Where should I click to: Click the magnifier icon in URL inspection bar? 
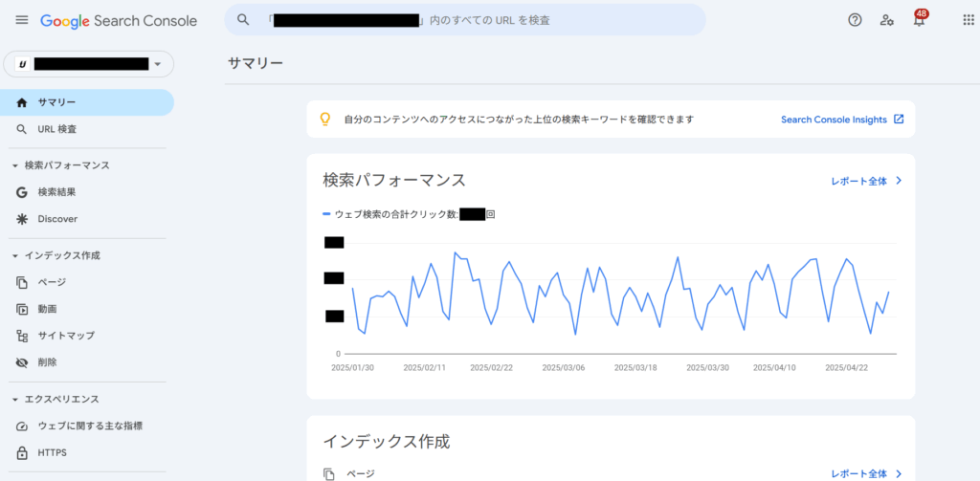[x=244, y=20]
